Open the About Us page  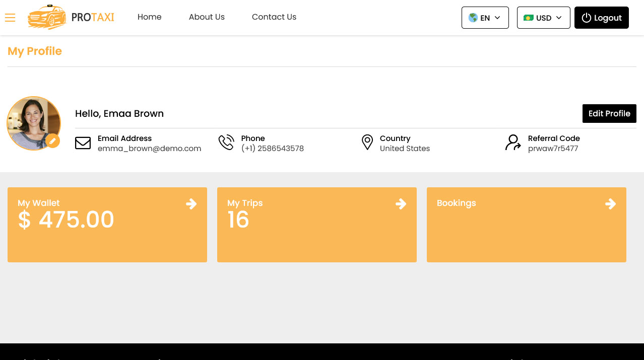(x=207, y=17)
